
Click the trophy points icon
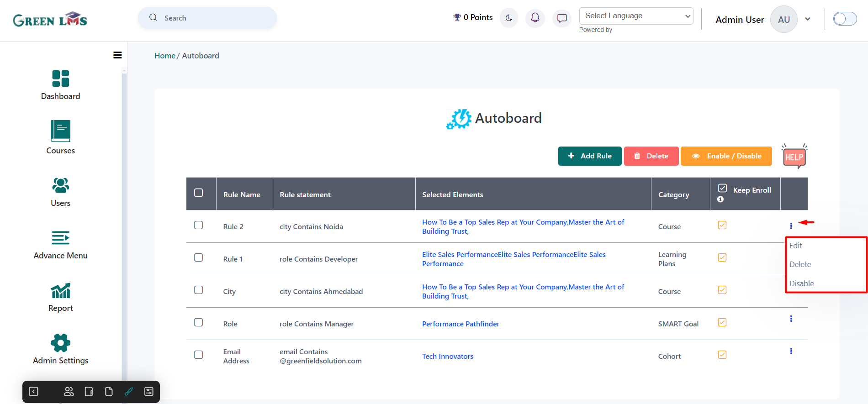pyautogui.click(x=457, y=17)
